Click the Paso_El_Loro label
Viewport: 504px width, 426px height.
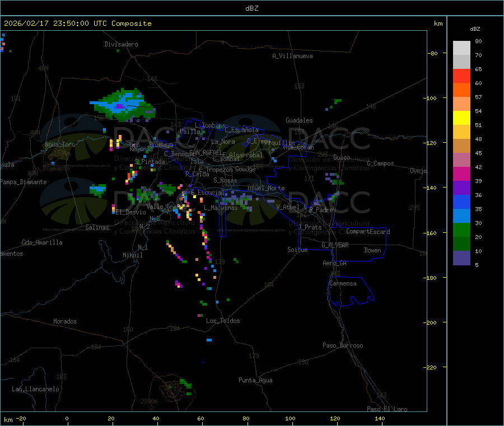coord(388,409)
